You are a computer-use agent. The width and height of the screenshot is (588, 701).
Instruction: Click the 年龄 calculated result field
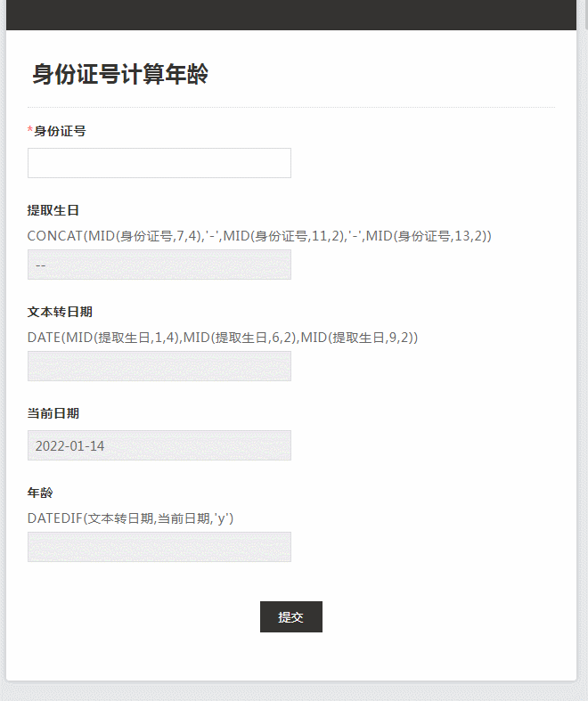pos(159,547)
